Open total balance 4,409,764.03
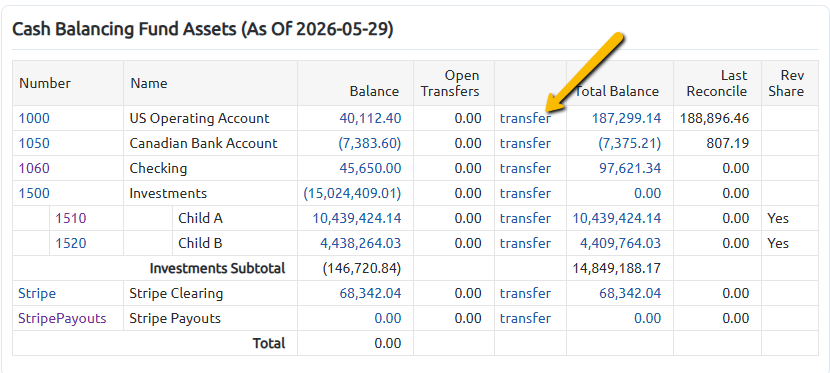Screen dimensions: 830x373 [x=620, y=243]
